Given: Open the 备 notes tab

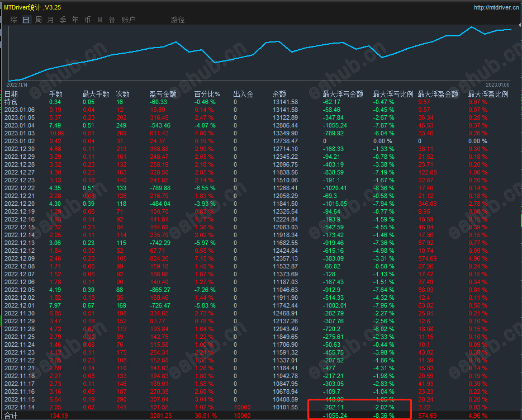Looking at the screenshot, I should (x=112, y=20).
